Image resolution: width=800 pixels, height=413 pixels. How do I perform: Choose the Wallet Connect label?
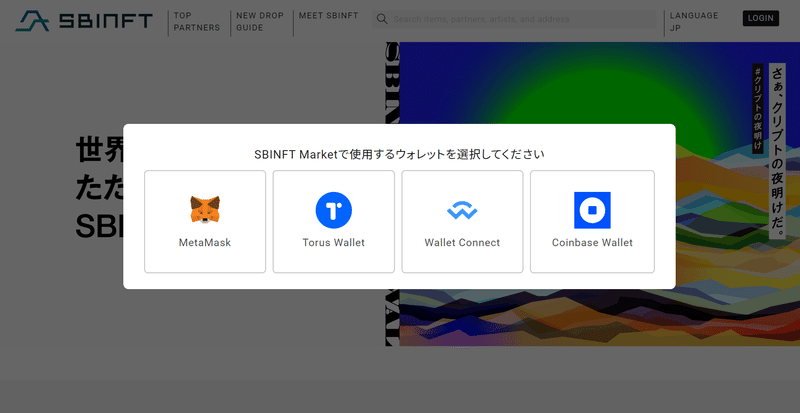462,242
